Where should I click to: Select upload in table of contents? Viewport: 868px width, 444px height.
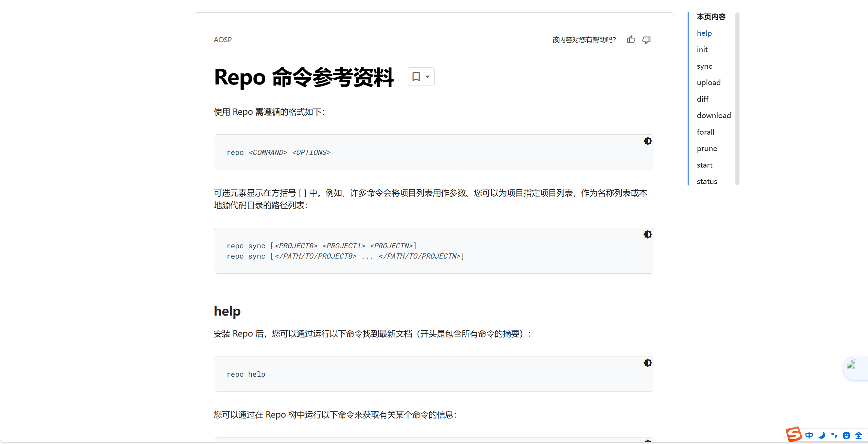click(x=709, y=83)
